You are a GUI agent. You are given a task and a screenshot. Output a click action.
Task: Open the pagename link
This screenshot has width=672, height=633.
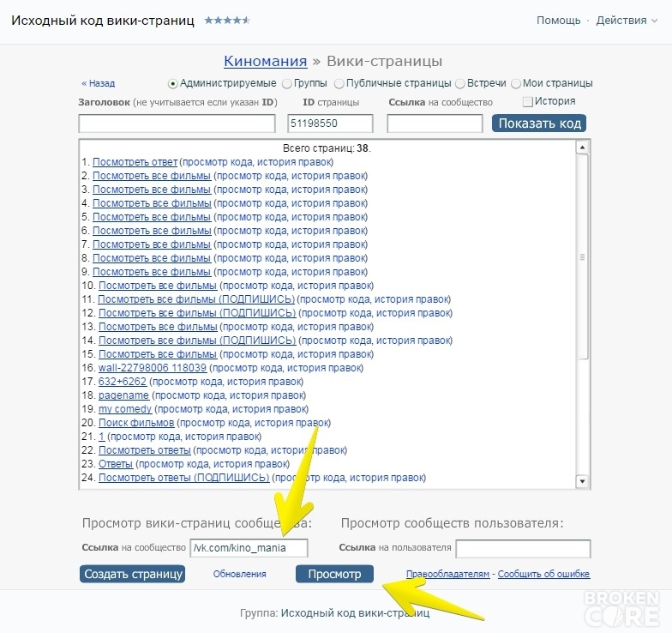click(123, 395)
